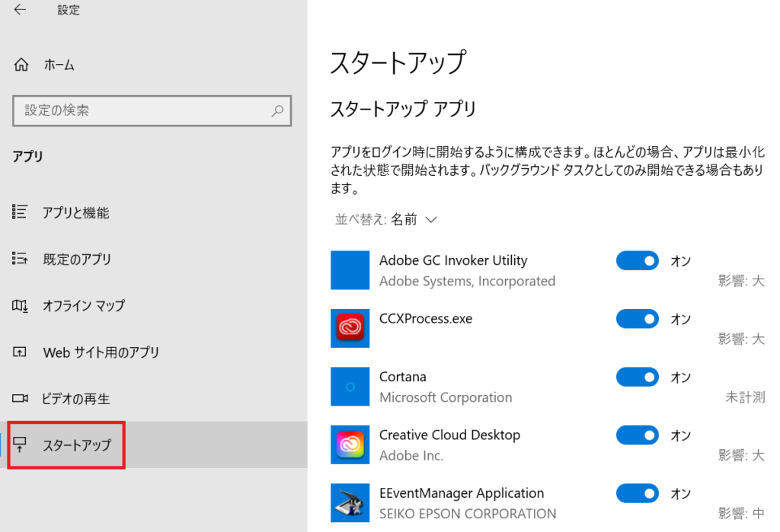This screenshot has width=780, height=532.
Task: Click the magnifier search icon
Action: pos(277,110)
